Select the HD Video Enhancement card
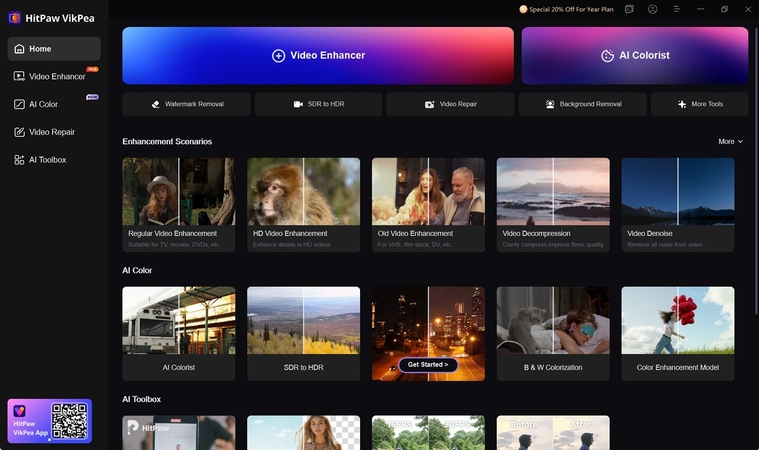 304,205
